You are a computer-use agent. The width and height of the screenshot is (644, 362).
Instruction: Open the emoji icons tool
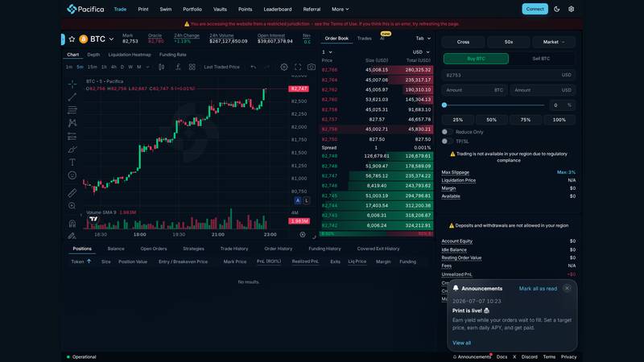pyautogui.click(x=72, y=175)
